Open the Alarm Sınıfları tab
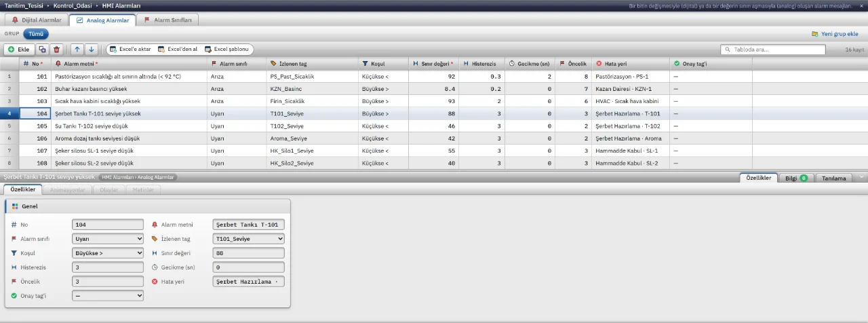The image size is (868, 323). coord(167,20)
